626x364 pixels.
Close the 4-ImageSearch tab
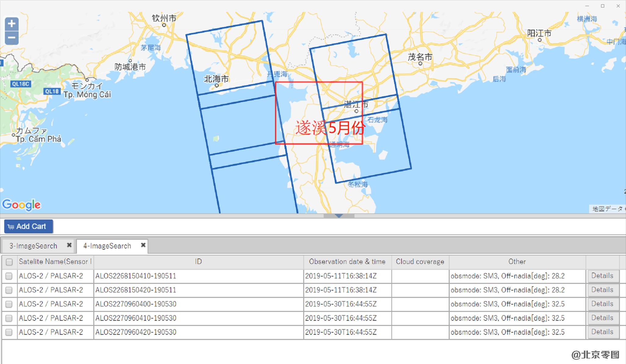(x=143, y=245)
